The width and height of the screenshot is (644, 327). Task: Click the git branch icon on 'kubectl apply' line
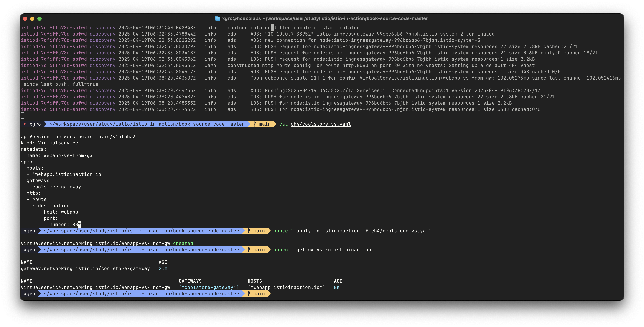coord(249,231)
